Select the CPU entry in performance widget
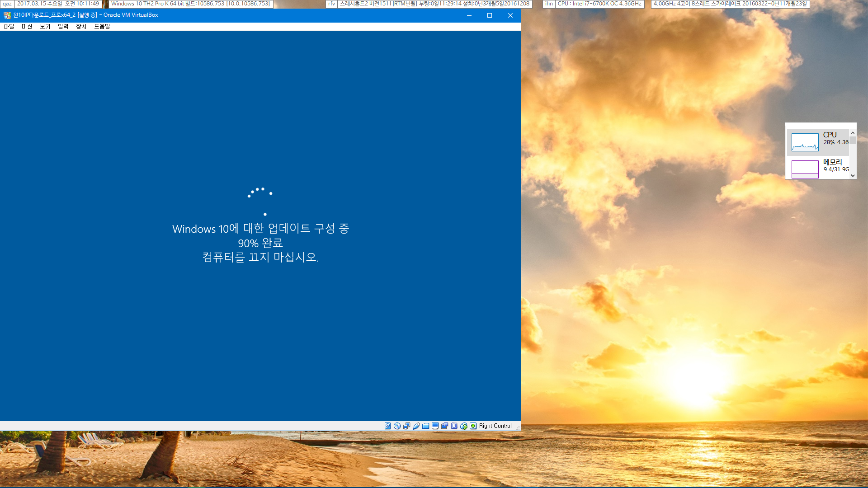This screenshot has width=868, height=488. (818, 142)
